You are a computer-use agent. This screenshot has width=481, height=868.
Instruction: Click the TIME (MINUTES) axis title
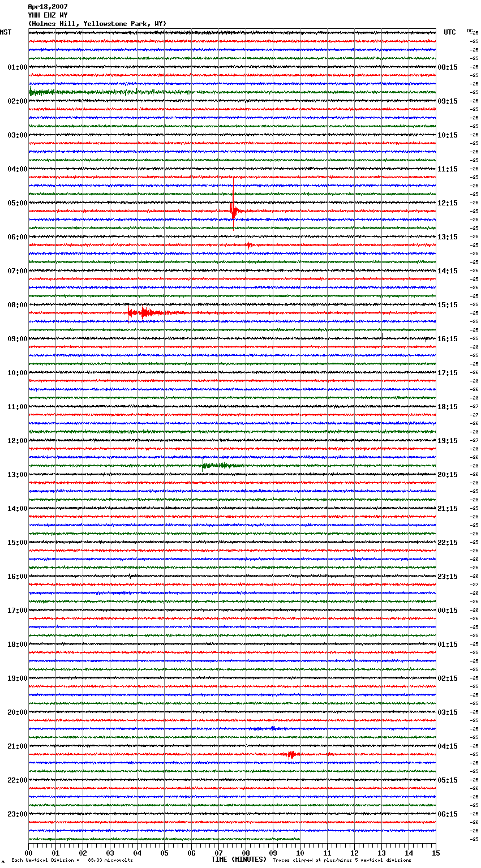[x=239, y=860]
